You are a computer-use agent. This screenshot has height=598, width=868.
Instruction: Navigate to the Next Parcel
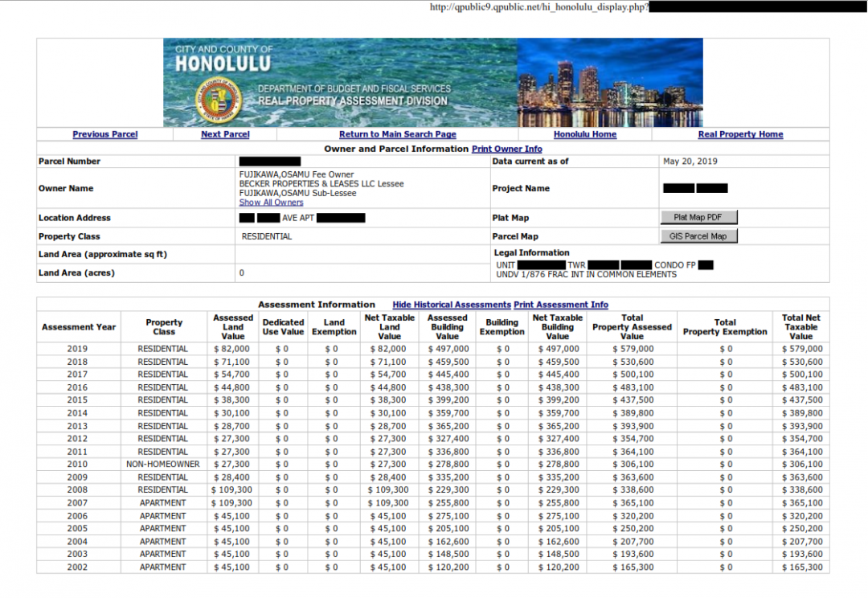[x=224, y=134]
